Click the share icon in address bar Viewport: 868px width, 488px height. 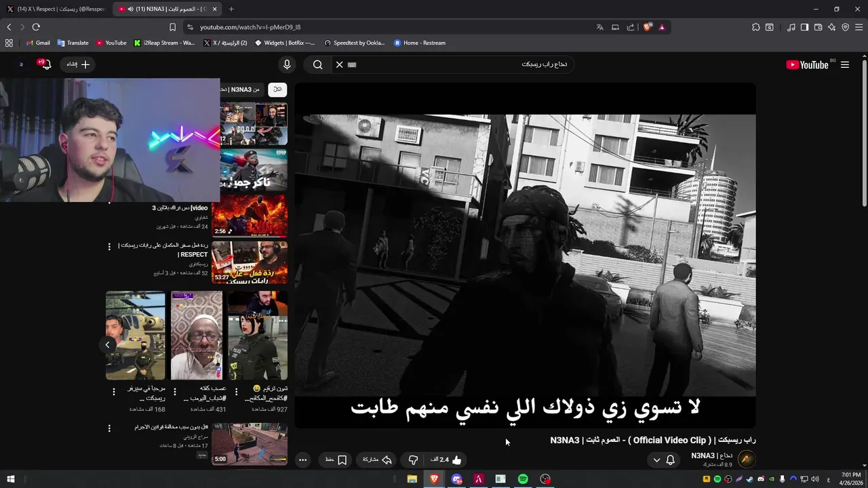(631, 27)
